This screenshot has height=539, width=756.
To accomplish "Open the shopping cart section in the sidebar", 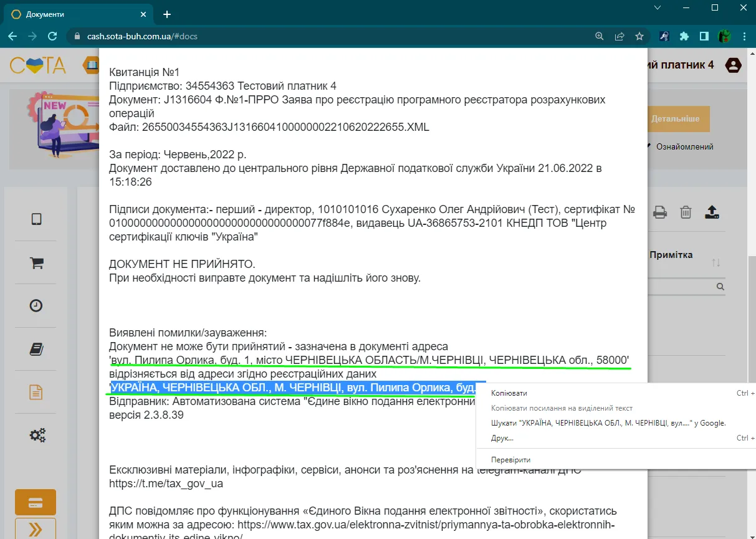I will 36,262.
